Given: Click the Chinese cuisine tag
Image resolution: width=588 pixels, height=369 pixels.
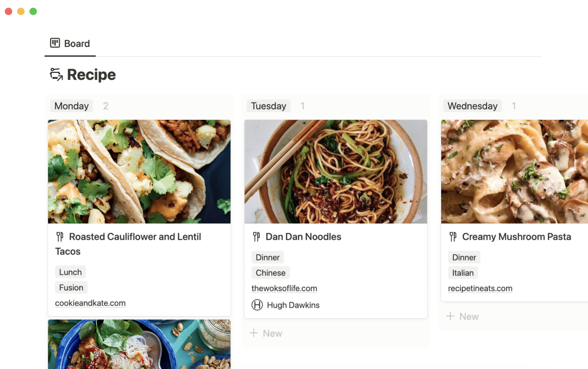Looking at the screenshot, I should point(270,273).
